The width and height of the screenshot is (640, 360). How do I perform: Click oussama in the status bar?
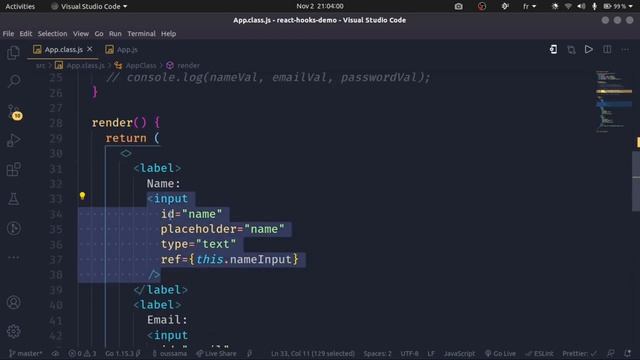169,353
